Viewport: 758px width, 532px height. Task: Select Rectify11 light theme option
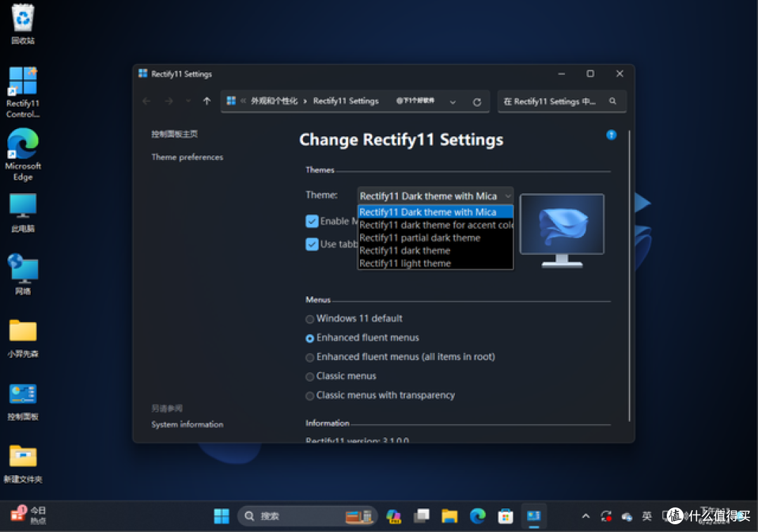[405, 264]
